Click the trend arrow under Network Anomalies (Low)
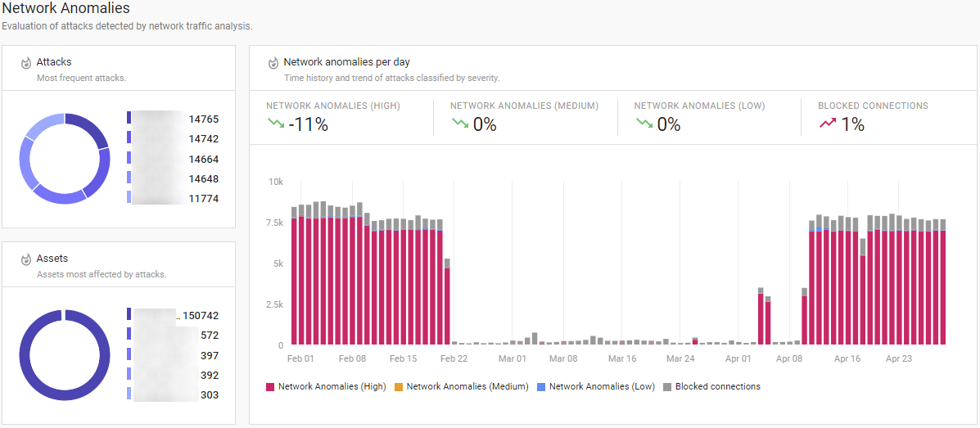 click(644, 124)
